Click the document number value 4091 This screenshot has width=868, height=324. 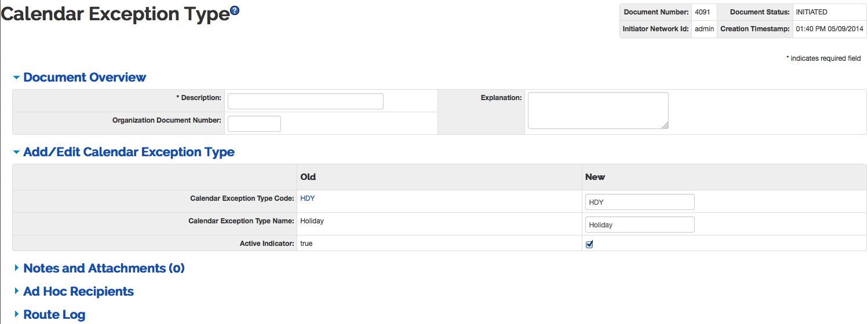point(702,12)
